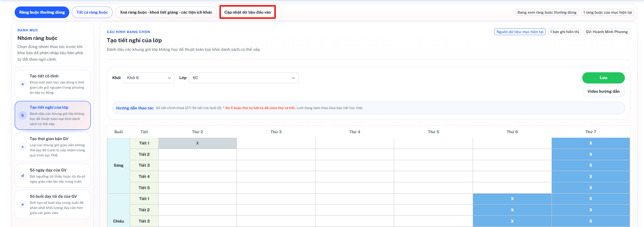
Task: Click the 'c' badge of Tạo thời gian bận GV
Action: 23,147
